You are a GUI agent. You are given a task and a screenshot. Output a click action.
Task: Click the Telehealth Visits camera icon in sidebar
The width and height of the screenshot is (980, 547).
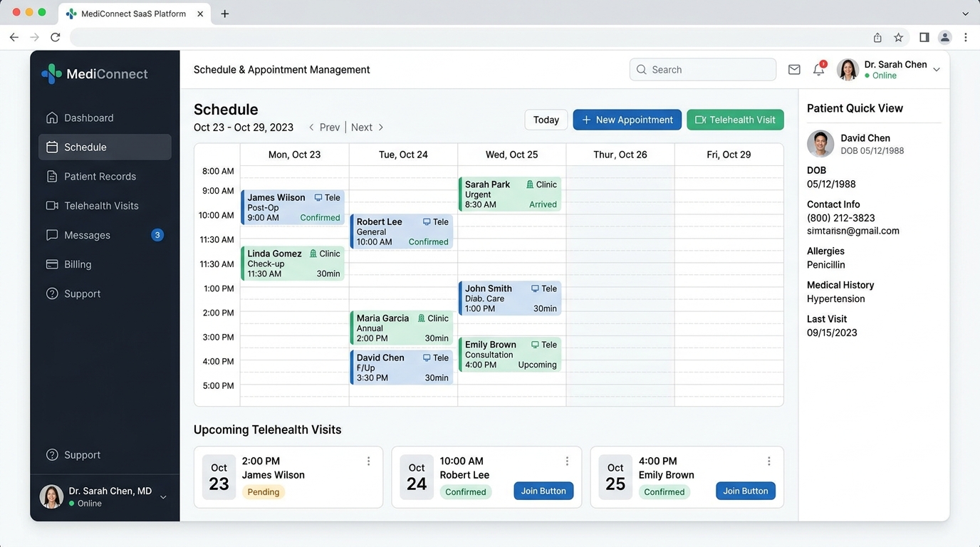pos(52,205)
